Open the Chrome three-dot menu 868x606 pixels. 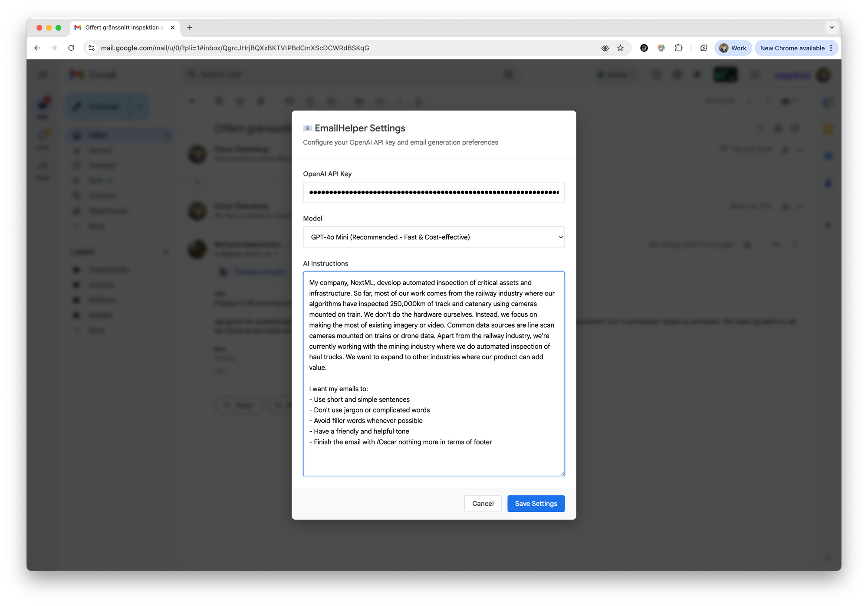(831, 48)
